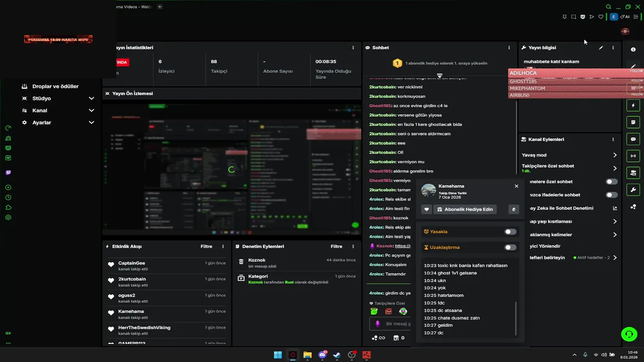
Task: Click the chat message input field
Action: tap(390, 324)
